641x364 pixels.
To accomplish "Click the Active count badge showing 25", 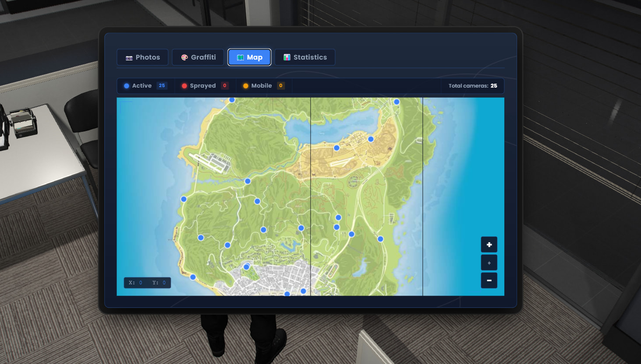I will coord(162,86).
